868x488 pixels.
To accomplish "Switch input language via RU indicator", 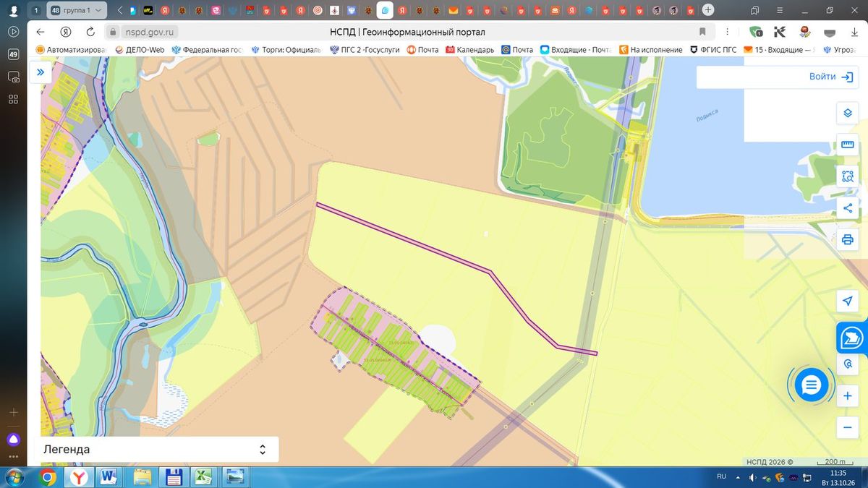I will (x=721, y=477).
